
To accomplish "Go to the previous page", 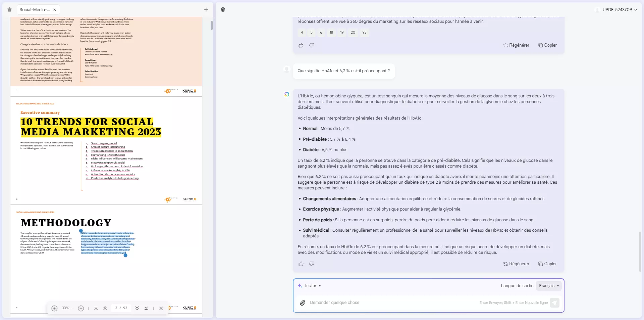I will [105, 308].
